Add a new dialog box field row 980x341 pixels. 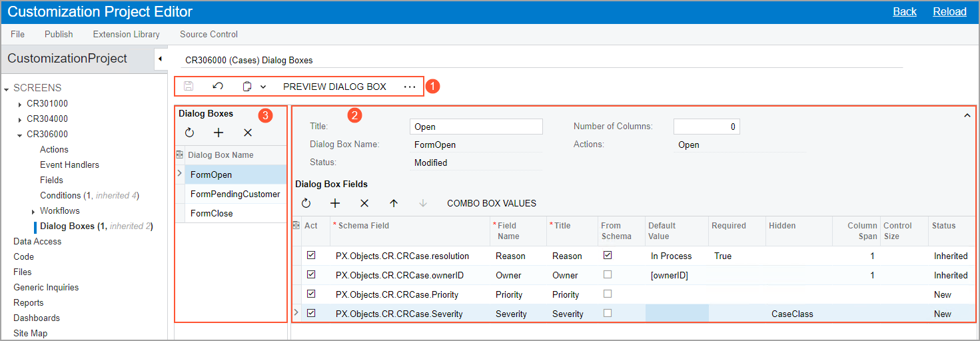(335, 203)
